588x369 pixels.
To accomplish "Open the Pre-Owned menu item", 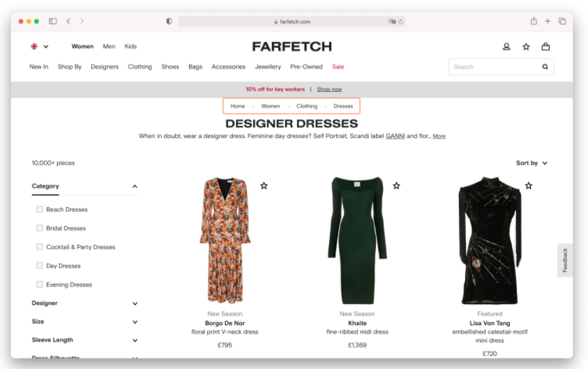I will click(x=306, y=67).
